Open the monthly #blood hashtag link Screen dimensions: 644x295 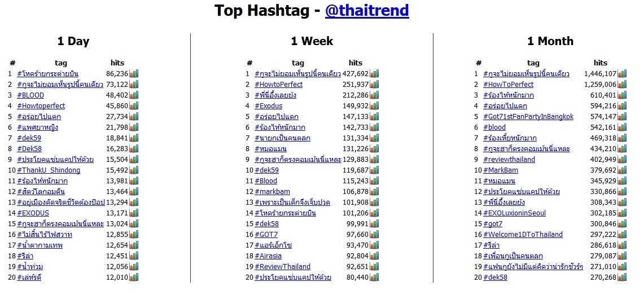click(494, 127)
